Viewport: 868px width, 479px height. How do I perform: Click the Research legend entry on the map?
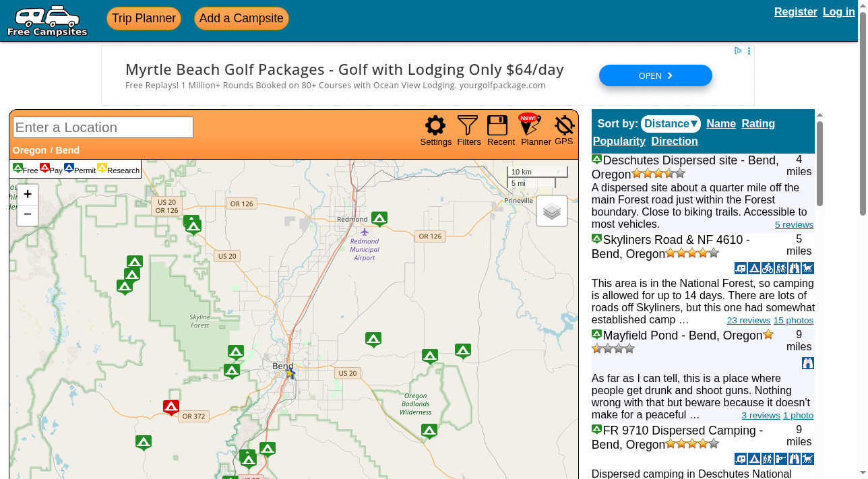tap(119, 169)
